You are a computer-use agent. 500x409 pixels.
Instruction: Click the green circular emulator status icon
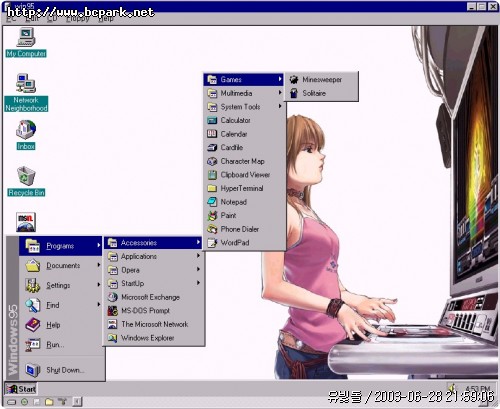24,402
